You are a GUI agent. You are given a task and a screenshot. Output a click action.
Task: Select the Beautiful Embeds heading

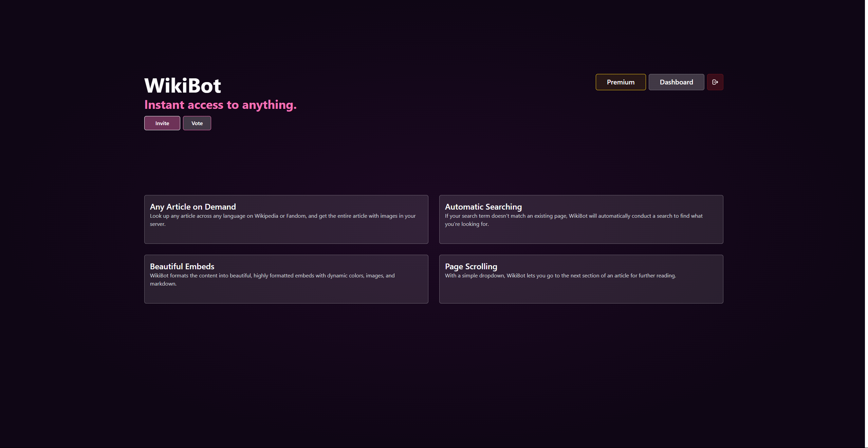click(182, 266)
